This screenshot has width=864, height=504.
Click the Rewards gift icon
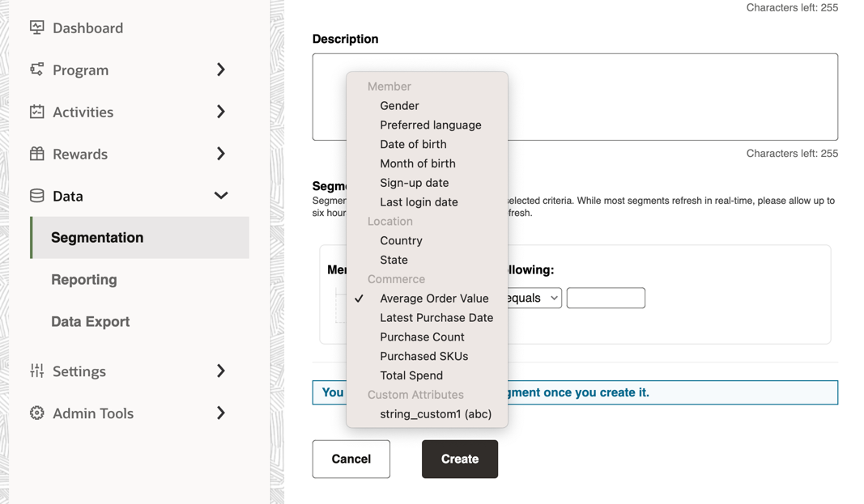37,154
